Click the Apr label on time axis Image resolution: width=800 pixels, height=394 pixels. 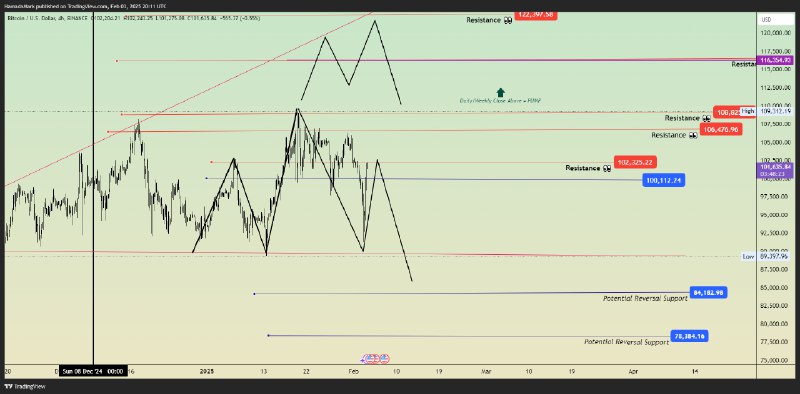[x=633, y=372]
